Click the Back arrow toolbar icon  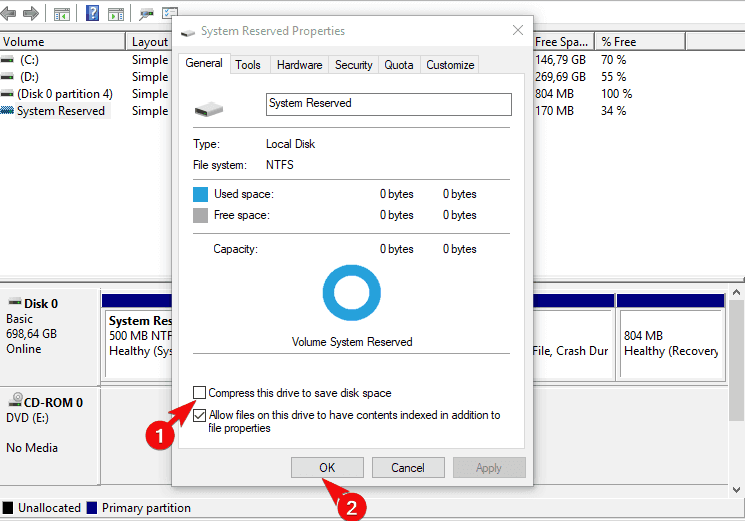coord(8,13)
